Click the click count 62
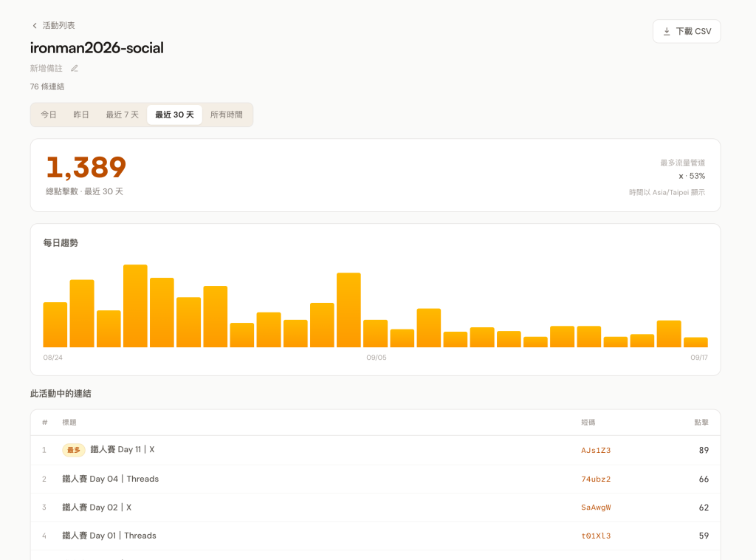Viewport: 756px width, 560px height. [704, 508]
